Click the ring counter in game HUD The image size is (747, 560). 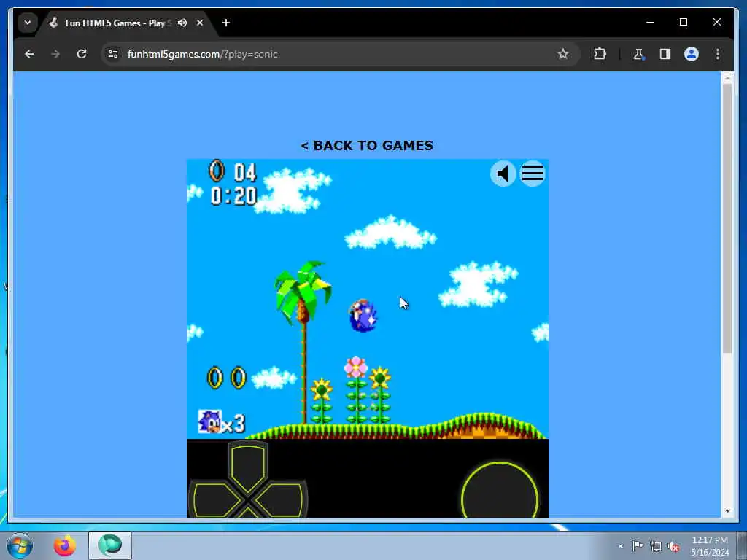(233, 171)
